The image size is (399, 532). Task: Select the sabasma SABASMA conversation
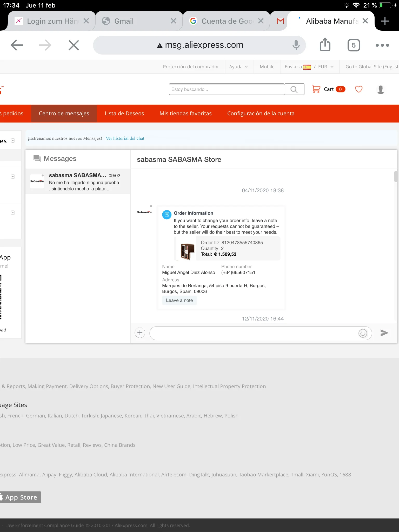[x=78, y=181]
